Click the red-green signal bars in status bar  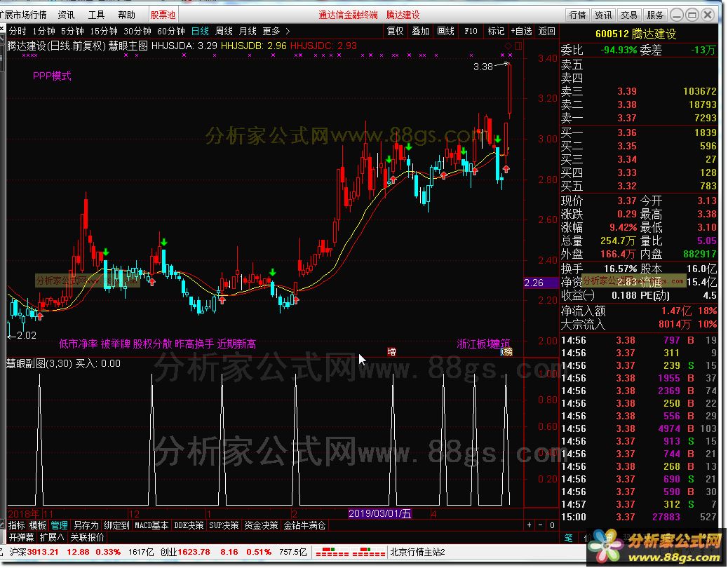pos(349,553)
